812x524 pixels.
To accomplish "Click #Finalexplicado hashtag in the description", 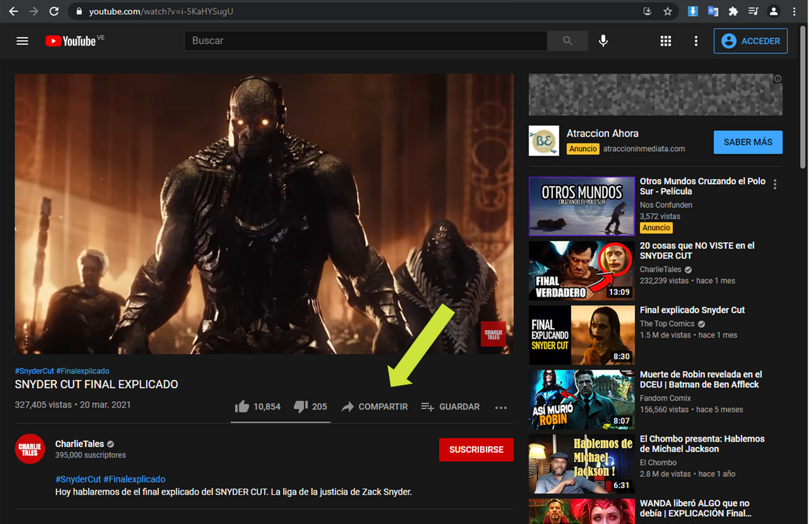I will click(x=134, y=479).
